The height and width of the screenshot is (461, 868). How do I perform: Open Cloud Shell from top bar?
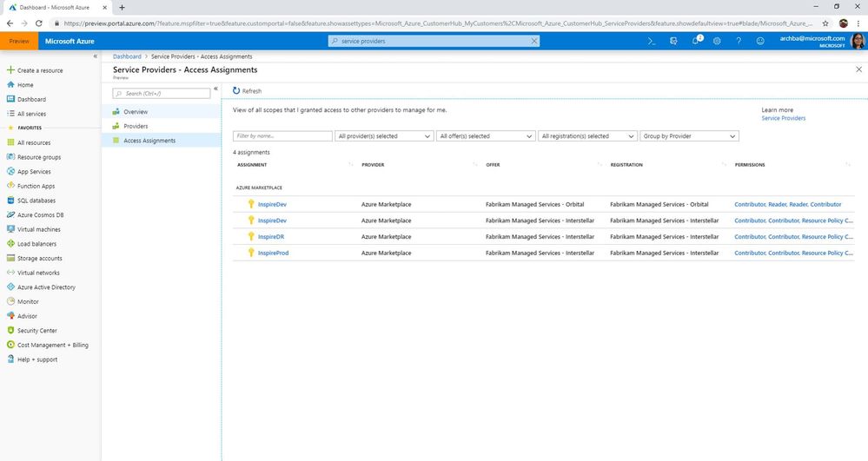tap(652, 41)
